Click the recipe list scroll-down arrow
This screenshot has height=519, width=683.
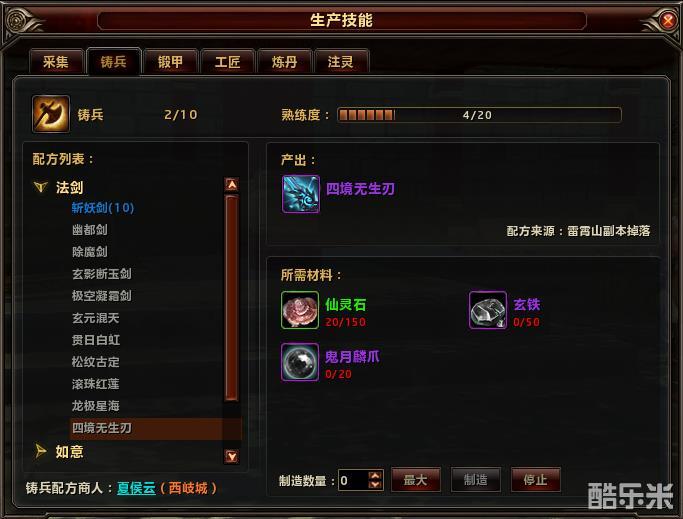232,456
